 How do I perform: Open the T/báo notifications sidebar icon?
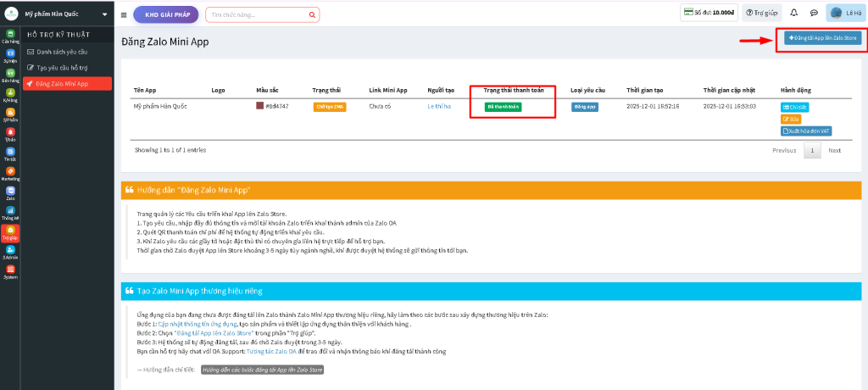coord(10,135)
